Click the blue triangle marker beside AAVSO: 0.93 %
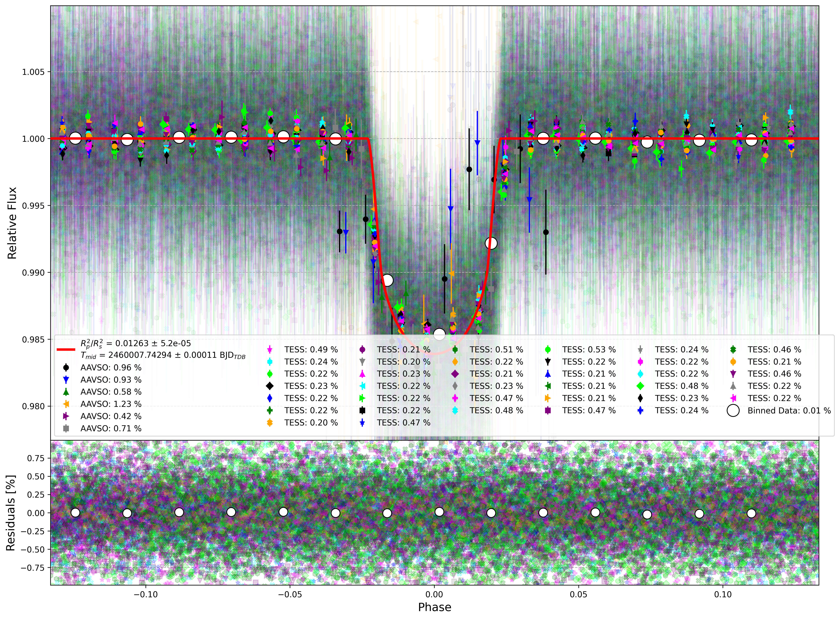 pos(66,380)
